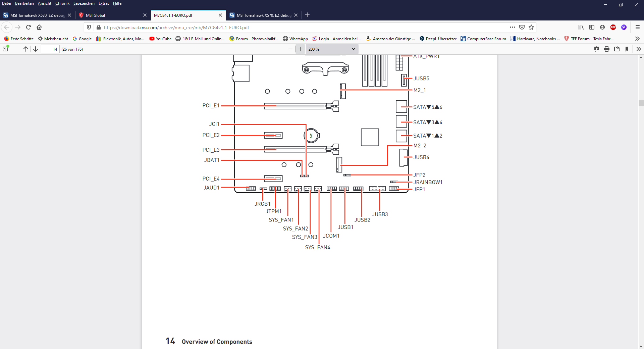The width and height of the screenshot is (644, 349).
Task: Zoom out of the PDF document
Action: 290,49
